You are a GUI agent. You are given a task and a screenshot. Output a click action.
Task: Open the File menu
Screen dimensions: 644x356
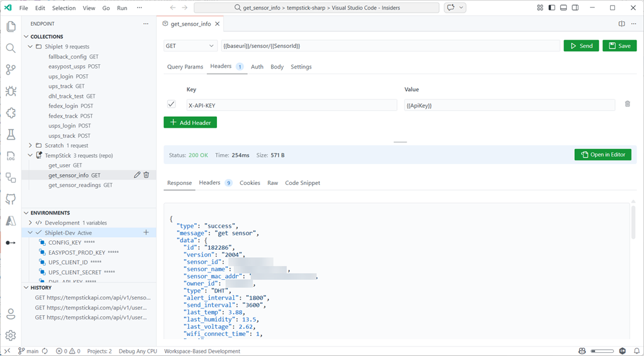(x=24, y=8)
